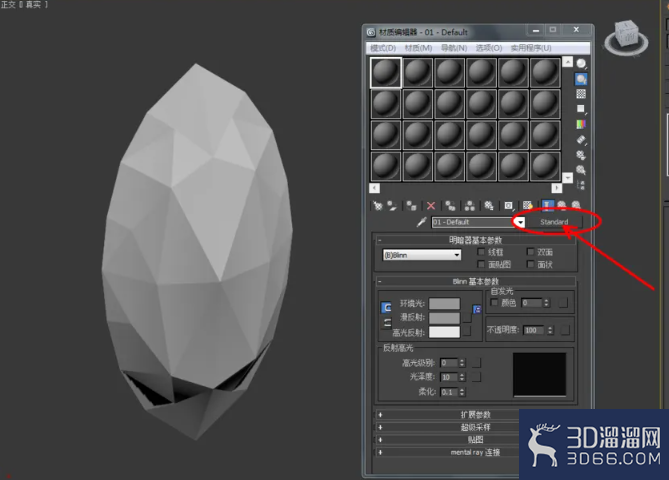Screen dimensions: 669x480
Task: Click the Make Unique icon
Action: pyautogui.click(x=470, y=206)
